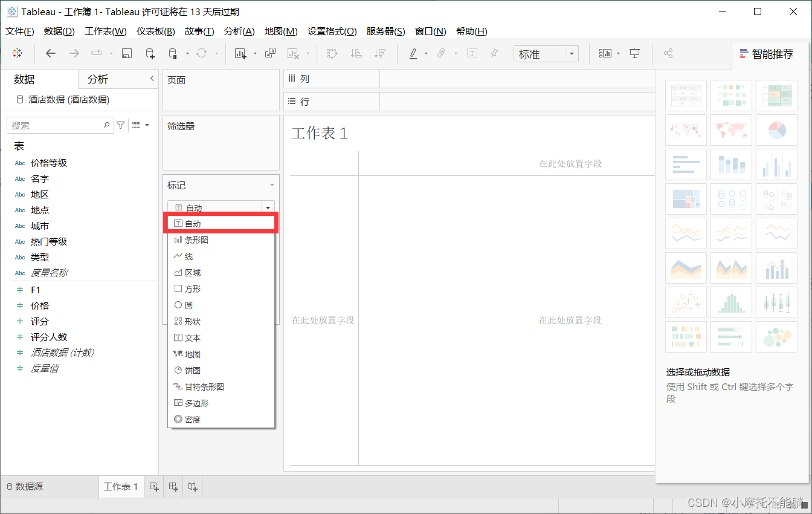Add a new worksheet from the bottom tab bar
Viewport: 812px width, 514px height.
click(x=154, y=487)
